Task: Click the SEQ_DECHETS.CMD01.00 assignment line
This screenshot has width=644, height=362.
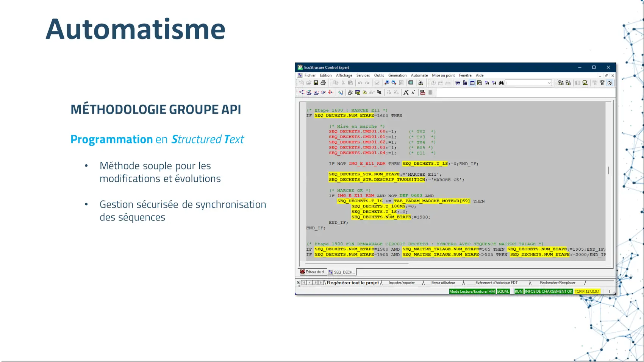Action: point(363,132)
